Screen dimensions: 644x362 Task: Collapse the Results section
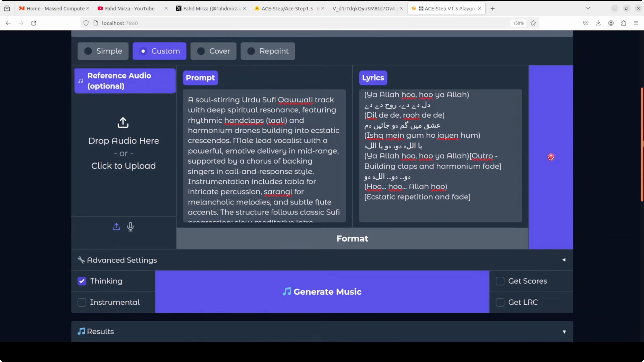[x=322, y=332]
